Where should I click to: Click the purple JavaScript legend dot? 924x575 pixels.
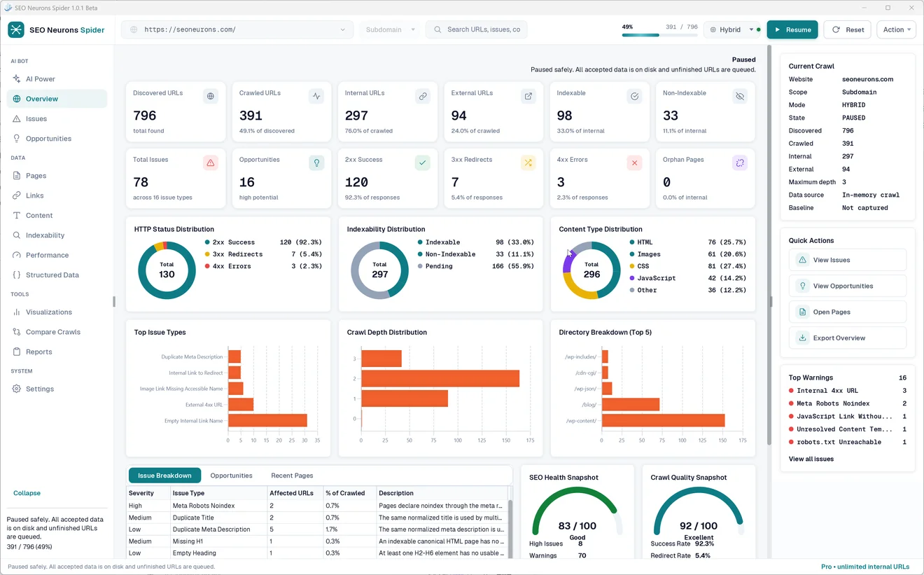631,278
